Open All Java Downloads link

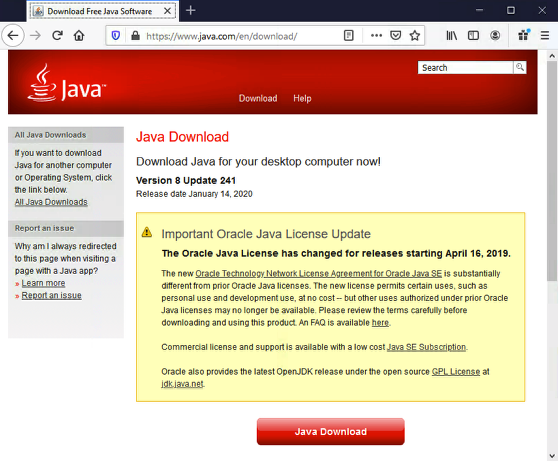pos(51,202)
